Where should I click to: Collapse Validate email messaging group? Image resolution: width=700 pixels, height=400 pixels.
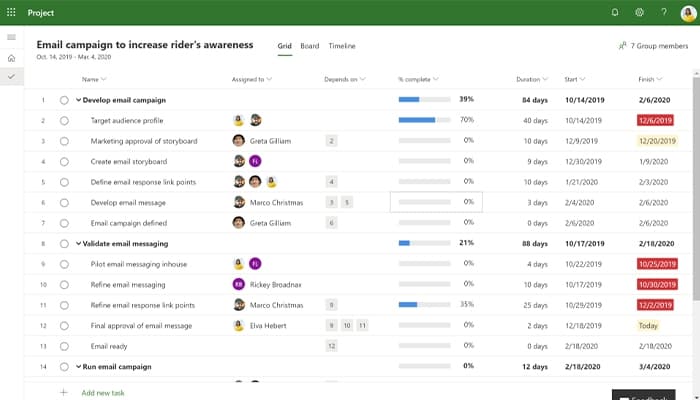[x=78, y=244]
